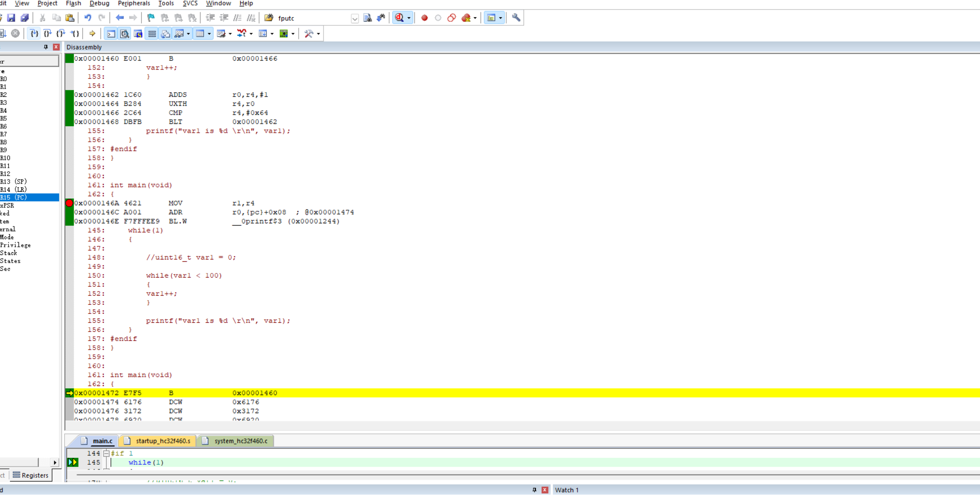
Task: Click the Stop execution icon
Action: point(15,33)
